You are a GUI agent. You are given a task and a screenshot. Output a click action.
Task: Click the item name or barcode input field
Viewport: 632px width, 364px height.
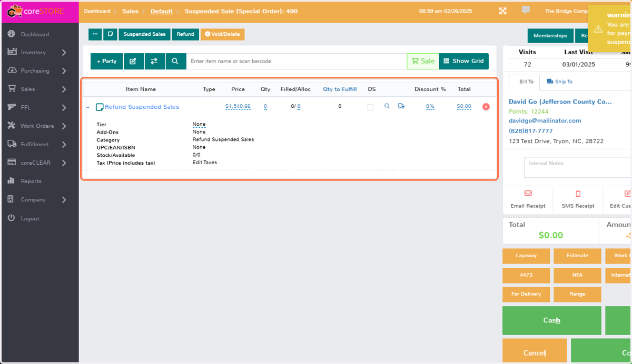[297, 61]
